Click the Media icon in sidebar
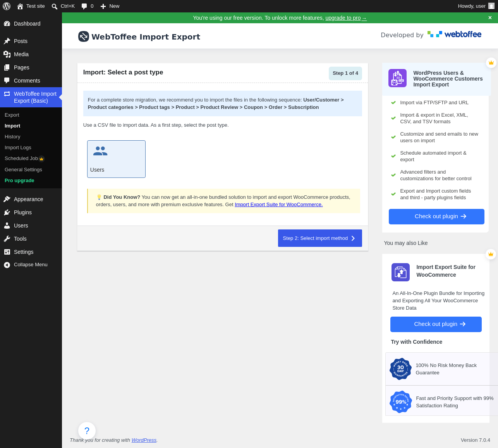The height and width of the screenshot is (448, 498). click(7, 54)
